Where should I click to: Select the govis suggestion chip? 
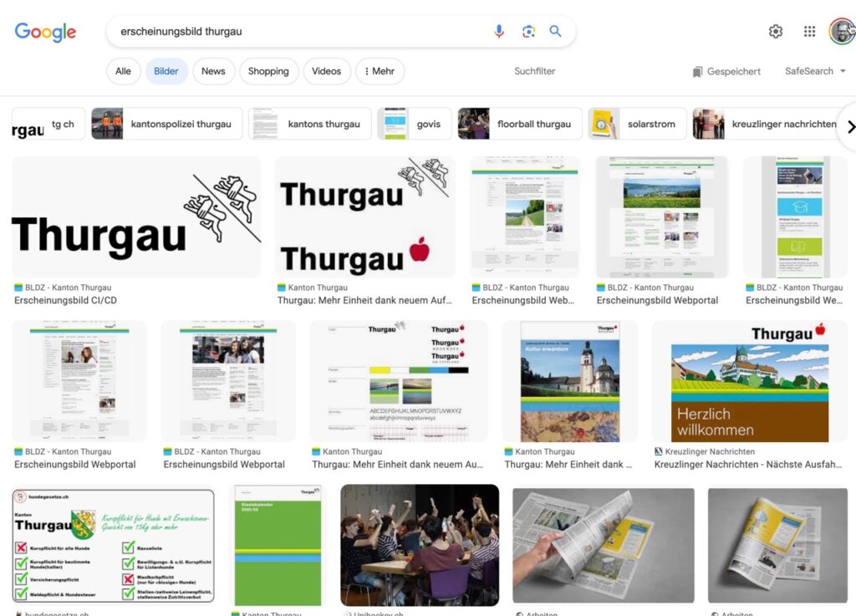tap(415, 124)
